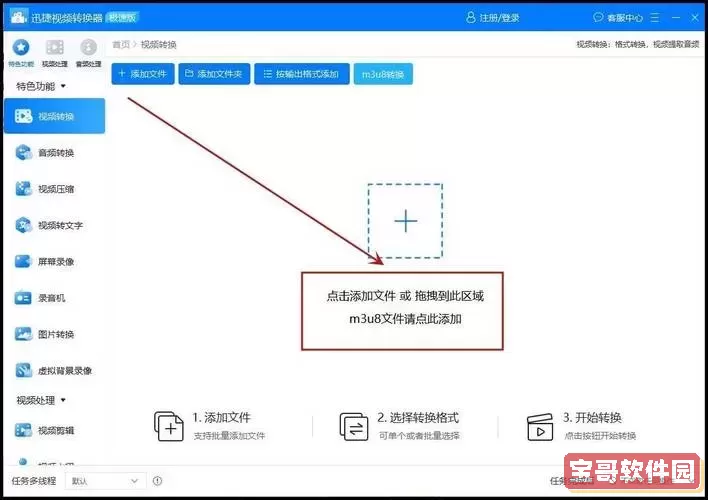Image resolution: width=708 pixels, height=500 pixels.
Task: Open the hamburger menu in the title bar
Action: tap(655, 18)
